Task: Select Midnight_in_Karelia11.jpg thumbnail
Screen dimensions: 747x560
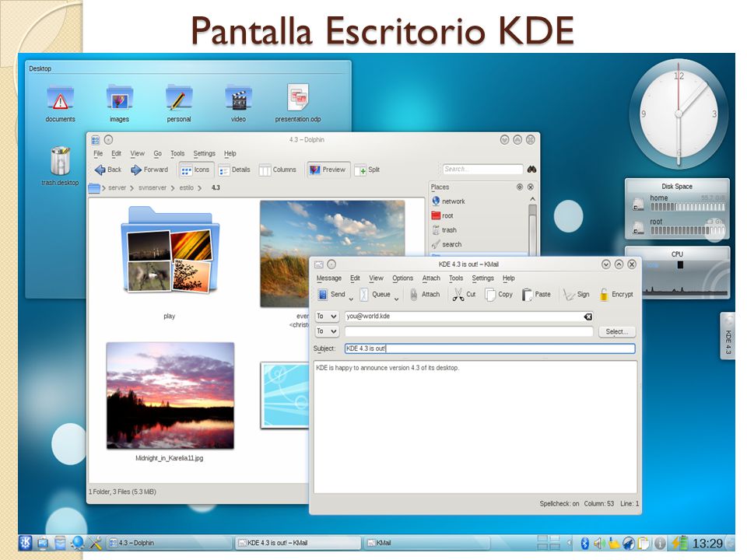Action: [x=170, y=395]
